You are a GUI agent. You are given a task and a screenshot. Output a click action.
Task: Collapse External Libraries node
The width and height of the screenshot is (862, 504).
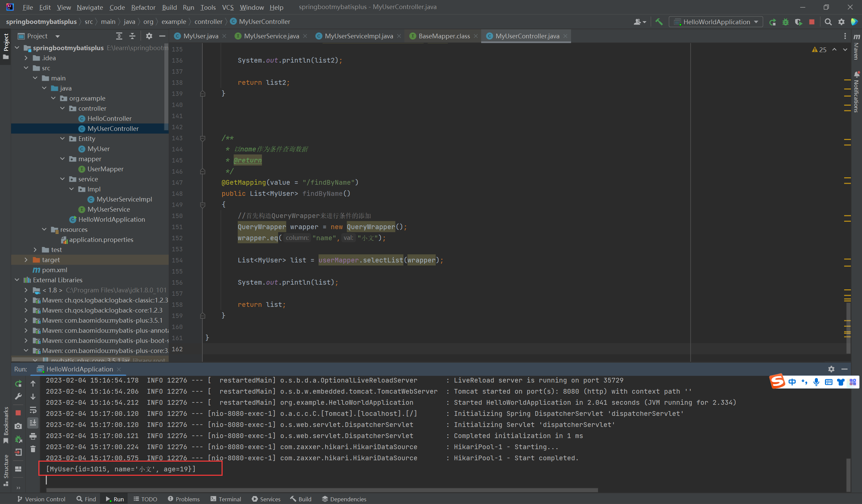(x=17, y=280)
